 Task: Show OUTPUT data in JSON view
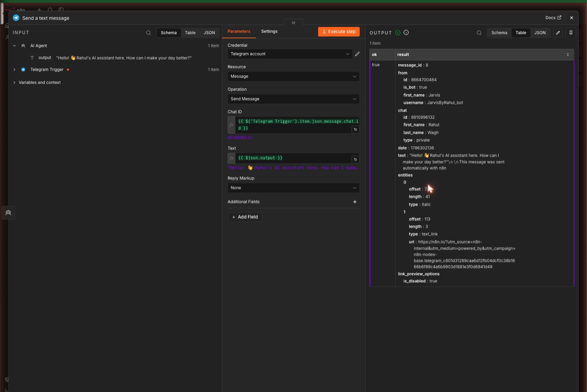click(x=540, y=33)
